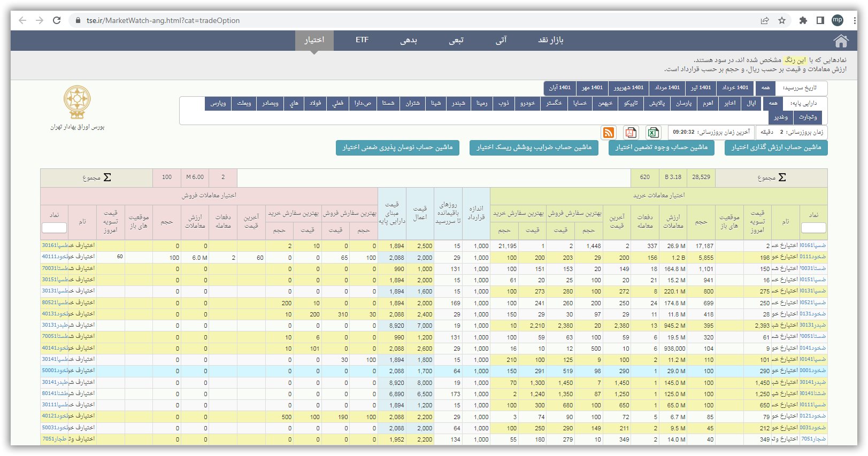
Task: Filter base asset by وتجارت
Action: [808, 117]
